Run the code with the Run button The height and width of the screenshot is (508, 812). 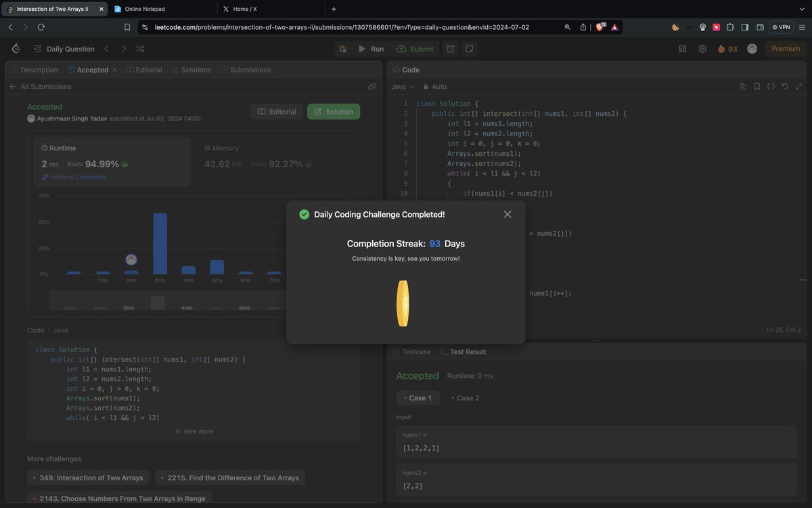coord(371,49)
